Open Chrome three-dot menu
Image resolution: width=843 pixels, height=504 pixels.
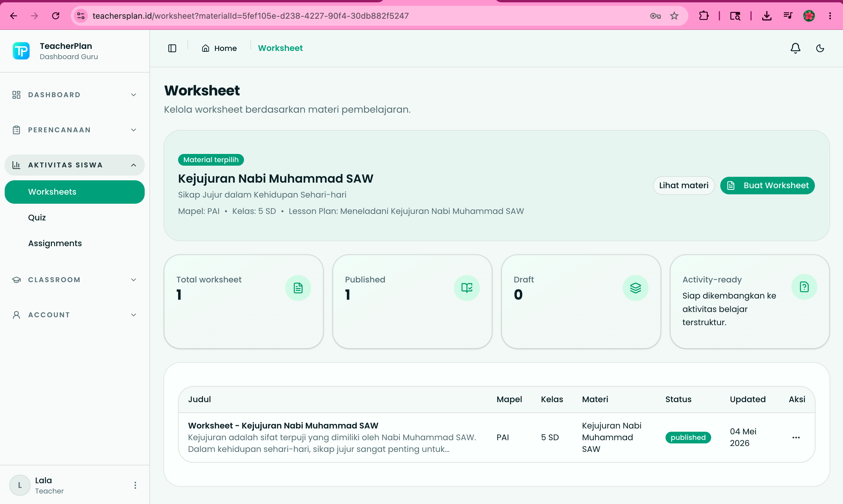pos(830,16)
